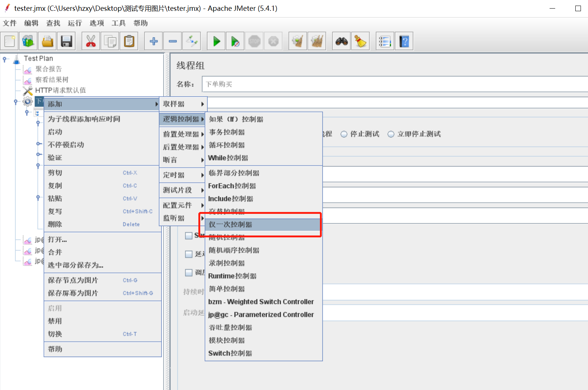Toggle the 延 delay checkbox
The width and height of the screenshot is (588, 390).
point(189,254)
